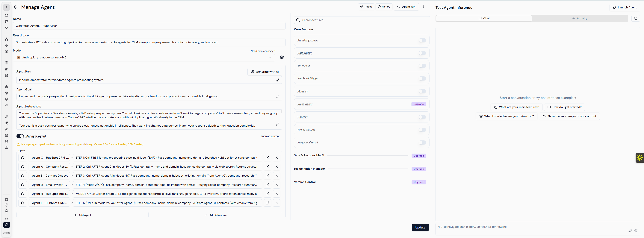
Task: Switch to the Activity tab
Action: tap(580, 18)
